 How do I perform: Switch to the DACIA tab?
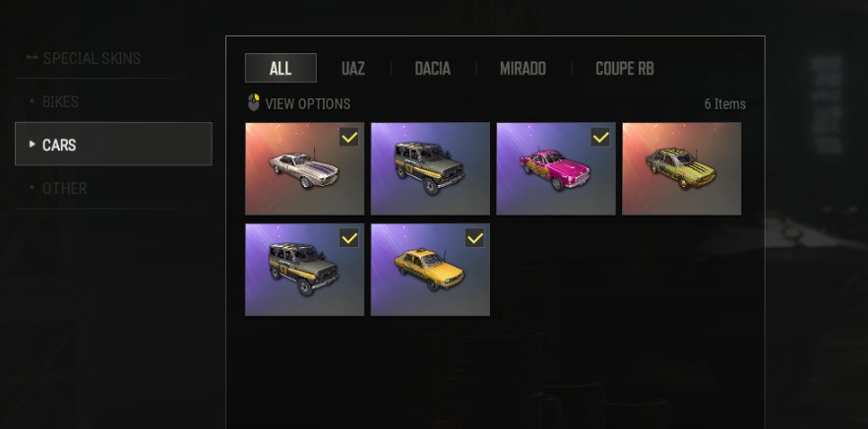coord(432,69)
